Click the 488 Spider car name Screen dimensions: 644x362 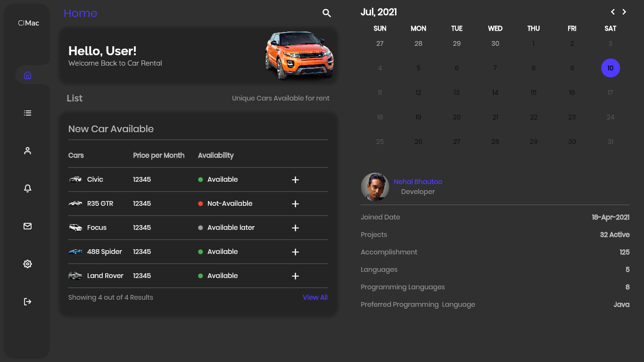click(105, 252)
